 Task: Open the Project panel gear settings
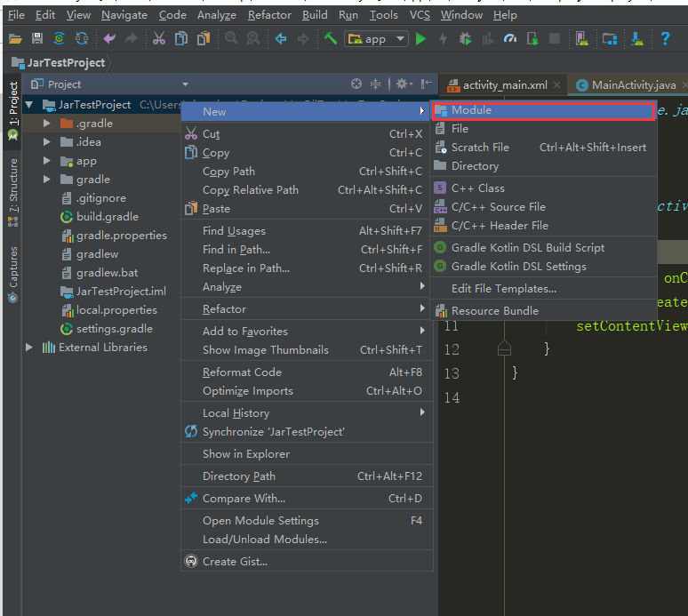[x=404, y=84]
